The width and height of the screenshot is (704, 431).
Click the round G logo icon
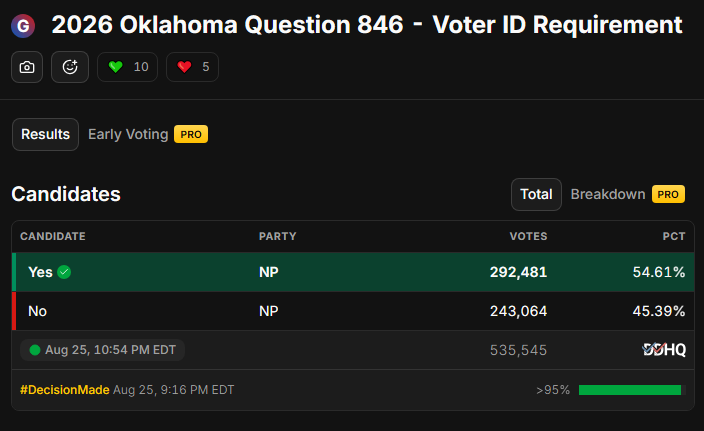point(23,26)
